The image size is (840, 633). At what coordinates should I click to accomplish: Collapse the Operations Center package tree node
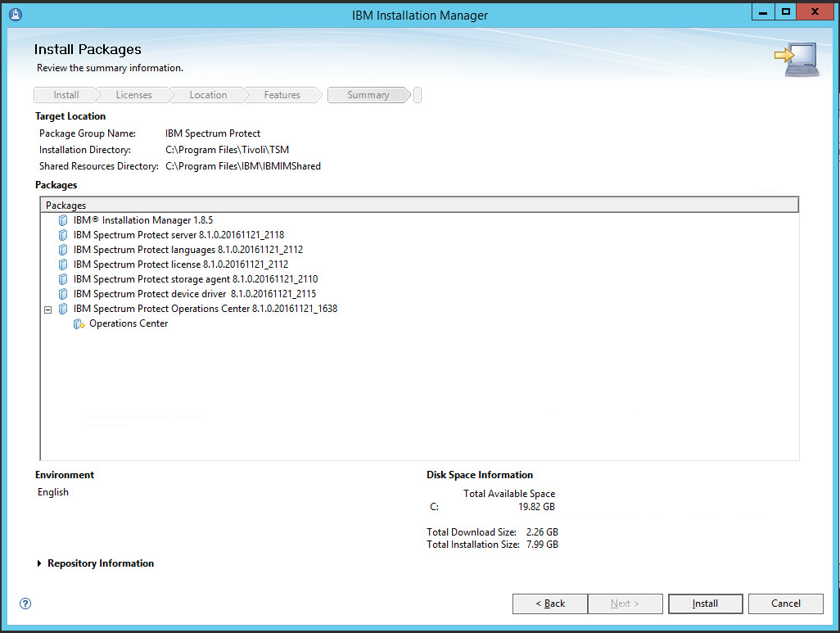[x=47, y=310]
